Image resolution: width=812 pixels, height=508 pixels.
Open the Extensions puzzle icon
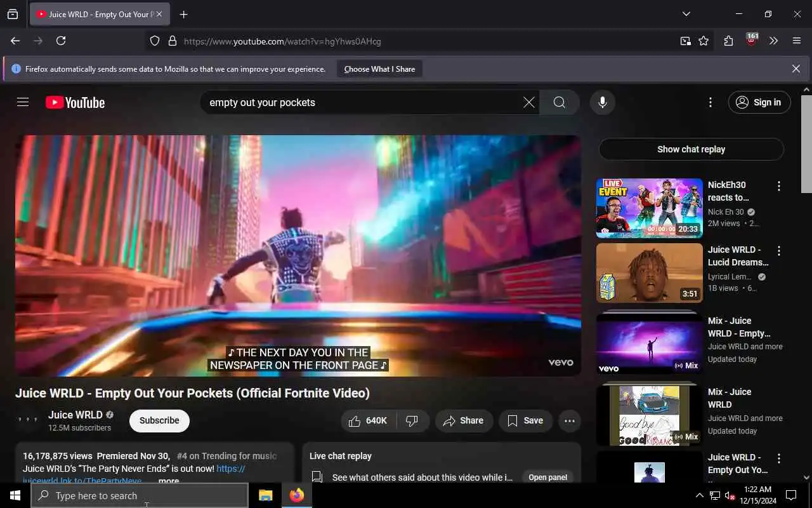pos(728,41)
